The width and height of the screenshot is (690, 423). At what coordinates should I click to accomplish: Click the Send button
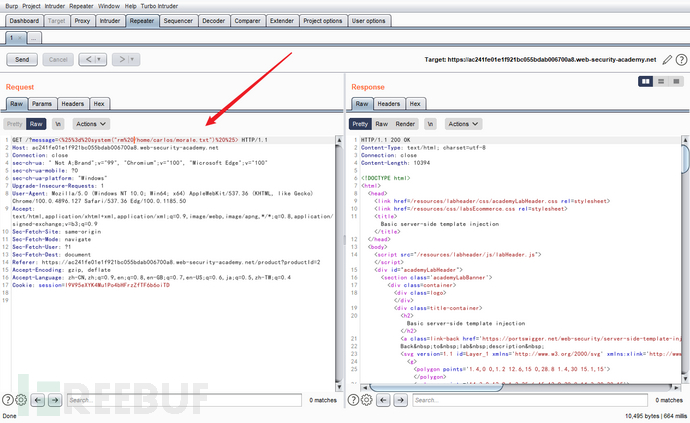(22, 60)
